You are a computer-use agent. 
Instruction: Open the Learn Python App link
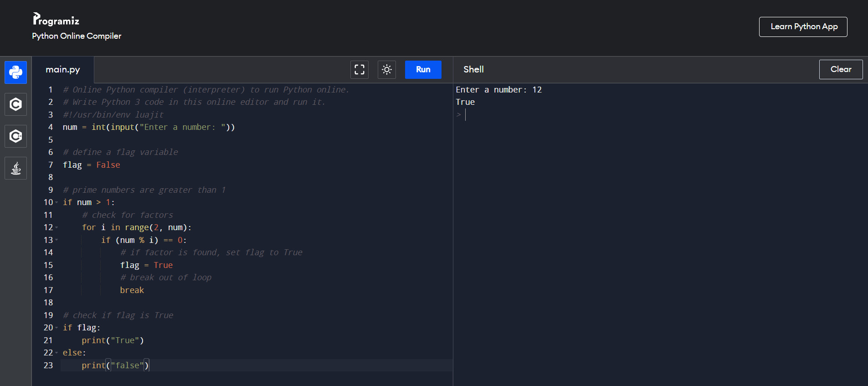pyautogui.click(x=803, y=27)
